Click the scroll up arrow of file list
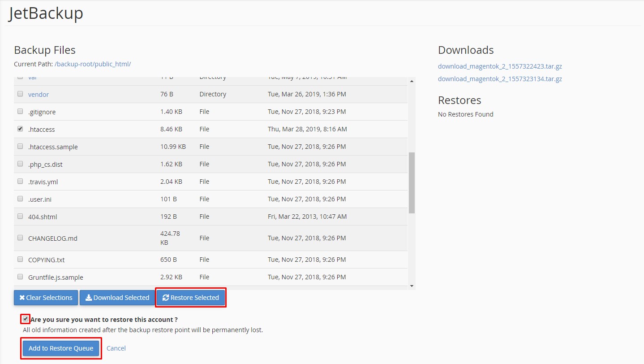Image resolution: width=644 pixels, height=364 pixels. (412, 81)
